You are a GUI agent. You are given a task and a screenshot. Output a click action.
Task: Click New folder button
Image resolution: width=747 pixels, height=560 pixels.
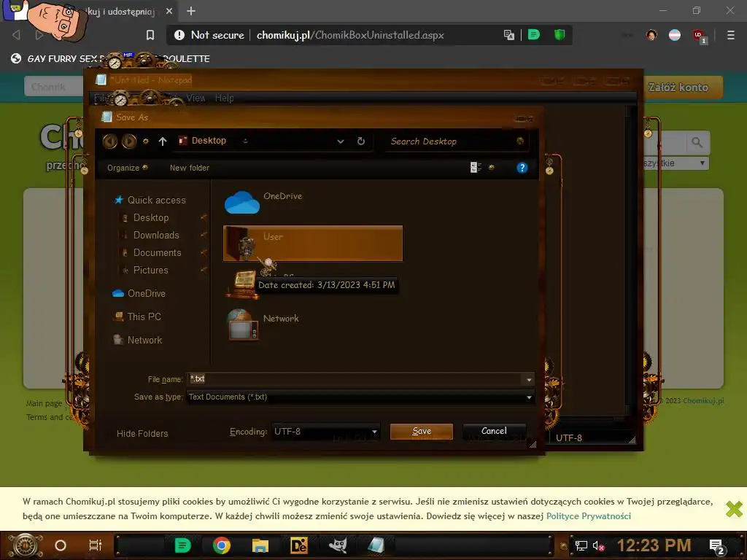coord(190,168)
